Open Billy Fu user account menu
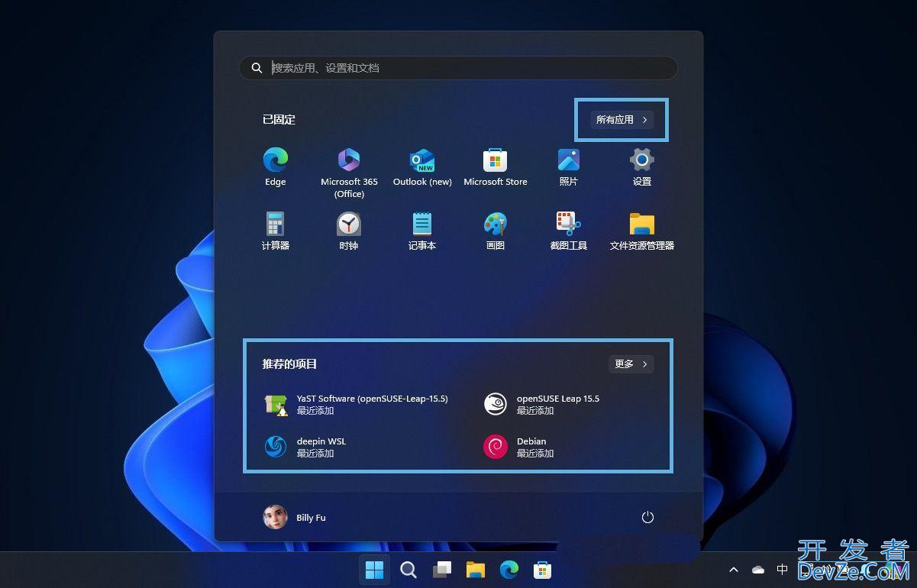Viewport: 917px width, 588px height. pos(295,517)
